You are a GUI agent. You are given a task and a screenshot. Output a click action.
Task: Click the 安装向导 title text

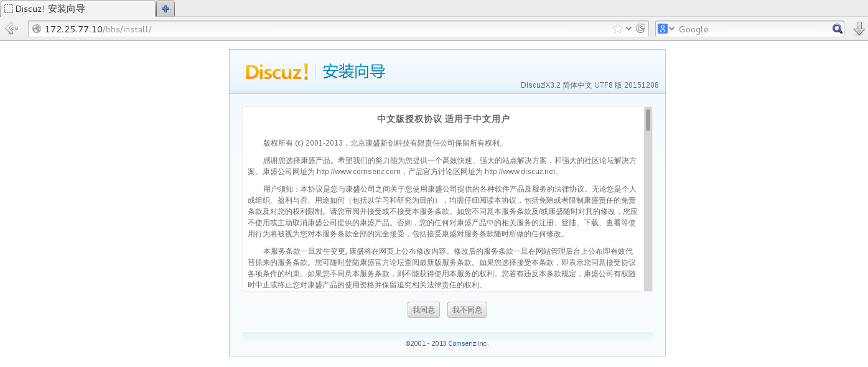coord(354,72)
